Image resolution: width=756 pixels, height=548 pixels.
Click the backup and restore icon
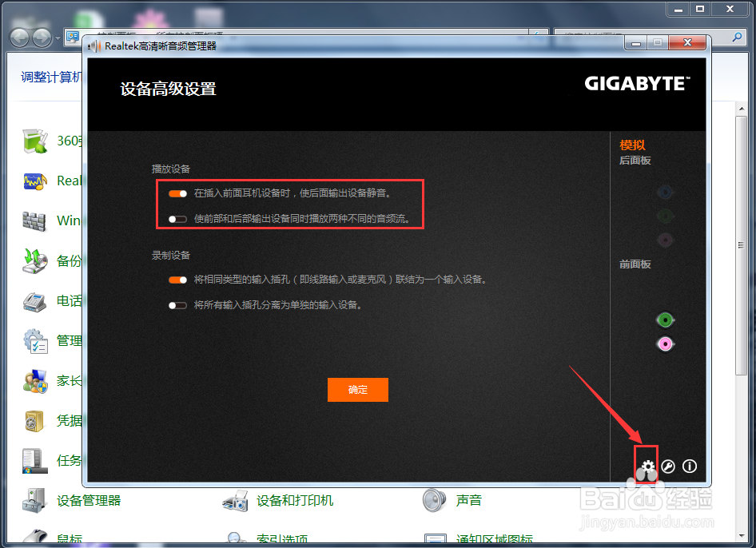[34, 260]
